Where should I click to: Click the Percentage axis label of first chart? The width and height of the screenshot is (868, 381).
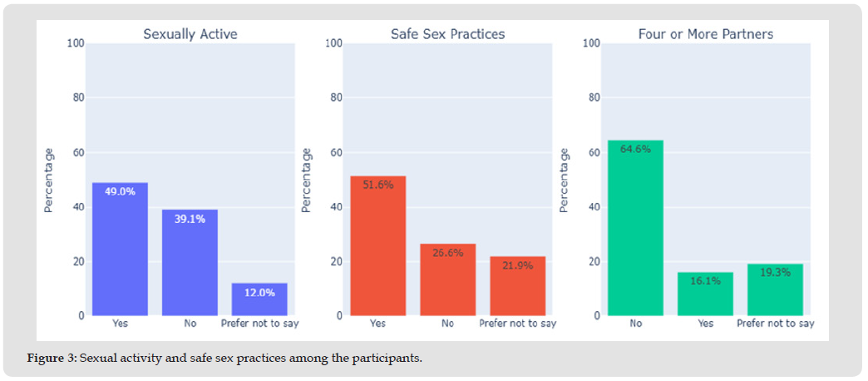click(x=48, y=180)
